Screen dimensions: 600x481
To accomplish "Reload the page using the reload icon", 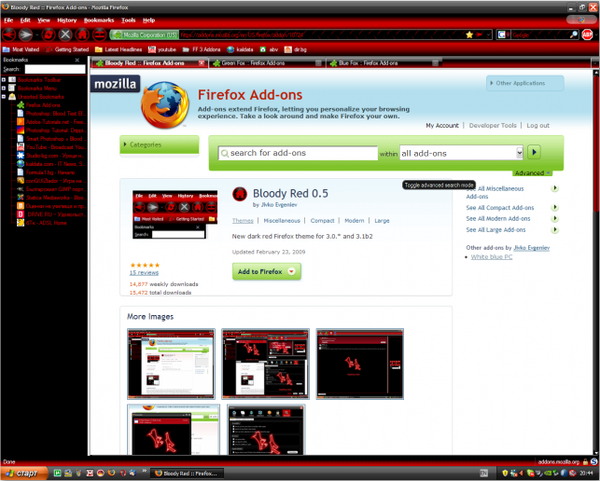I will [x=49, y=35].
